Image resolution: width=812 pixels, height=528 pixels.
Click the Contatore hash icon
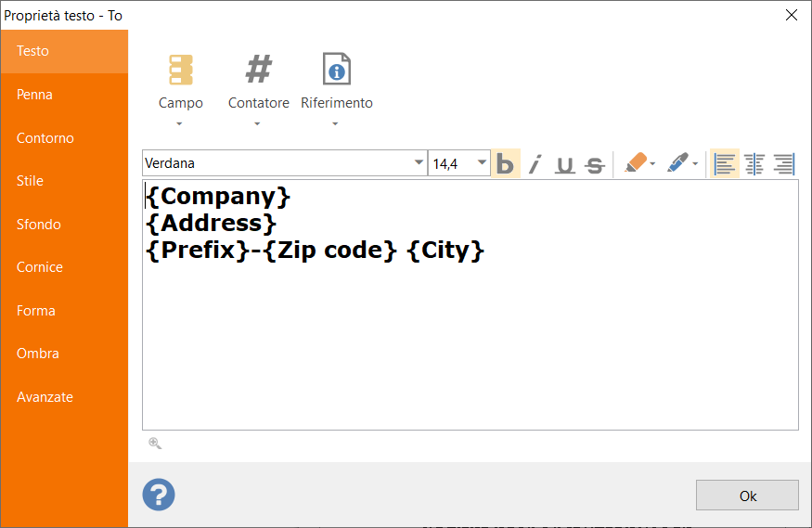click(258, 70)
